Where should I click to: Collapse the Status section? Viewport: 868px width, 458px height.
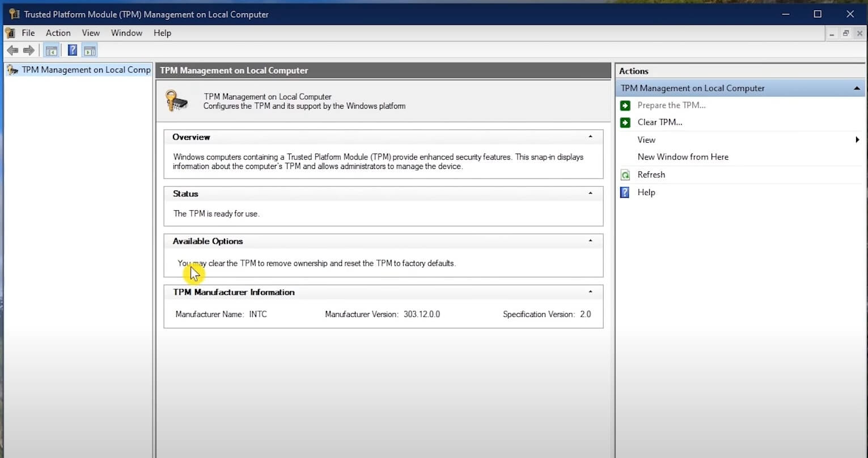point(590,193)
